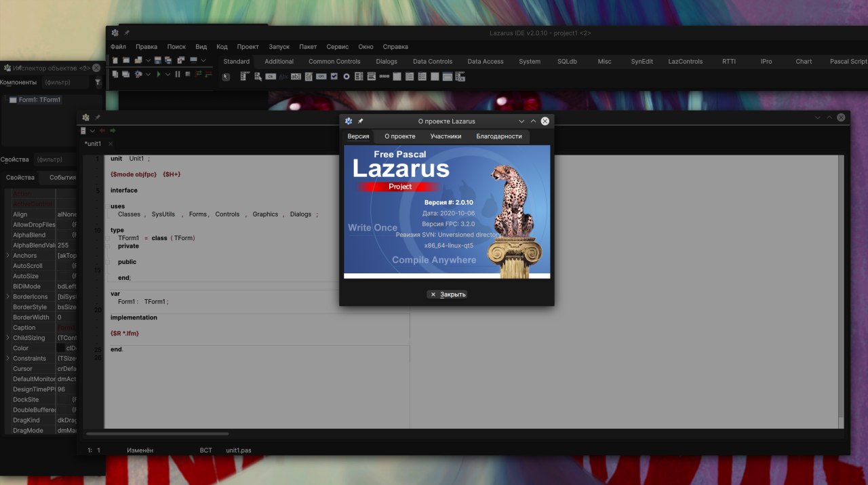The height and width of the screenshot is (485, 868).
Task: Pick the TButton component icon
Action: [x=271, y=77]
